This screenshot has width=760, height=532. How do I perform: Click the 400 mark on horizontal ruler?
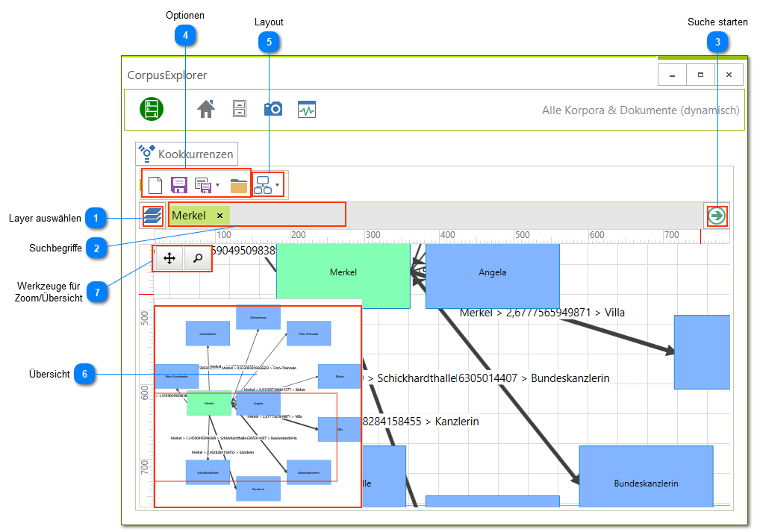click(x=447, y=235)
